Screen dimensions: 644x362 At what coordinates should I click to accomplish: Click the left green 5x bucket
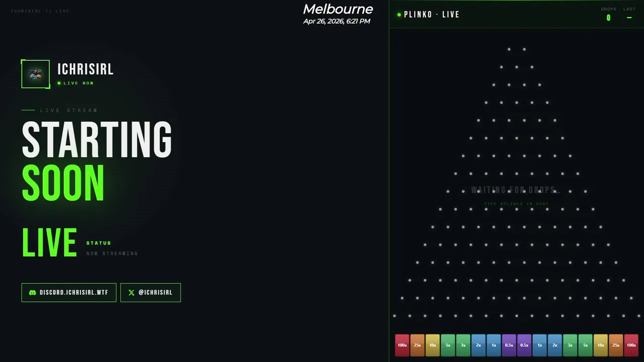(x=448, y=345)
